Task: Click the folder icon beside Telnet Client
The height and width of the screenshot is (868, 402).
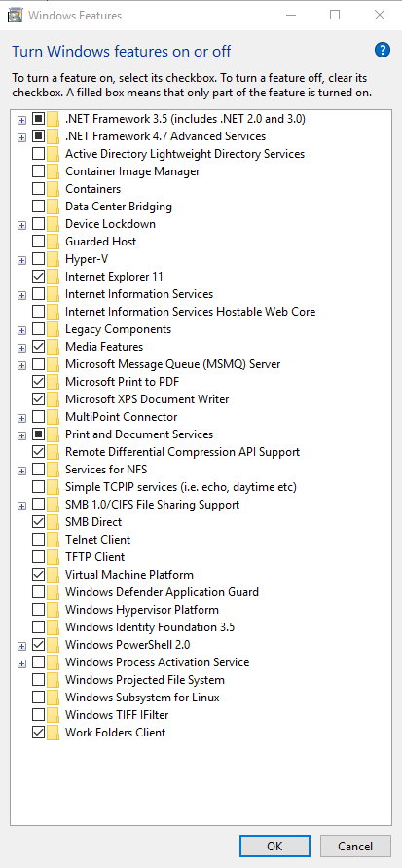Action: [x=54, y=540]
